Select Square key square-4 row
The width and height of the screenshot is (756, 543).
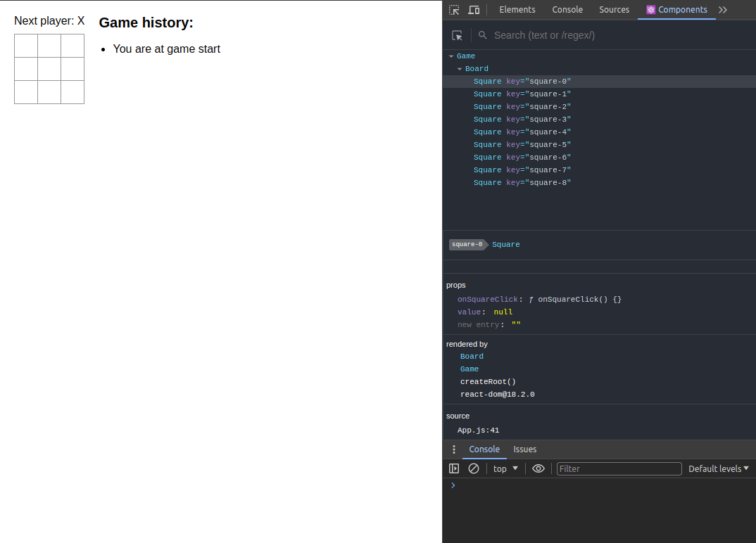[599, 132]
